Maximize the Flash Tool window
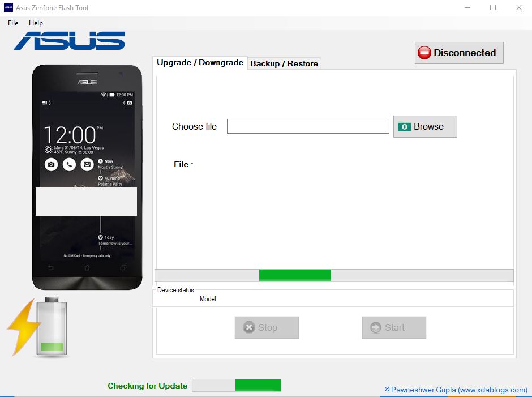Screen dimensions: 532x397 [x=493, y=7]
